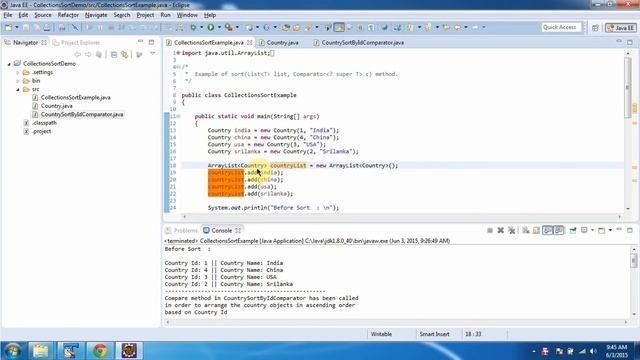Select the Java EE perspective button

coord(620,28)
